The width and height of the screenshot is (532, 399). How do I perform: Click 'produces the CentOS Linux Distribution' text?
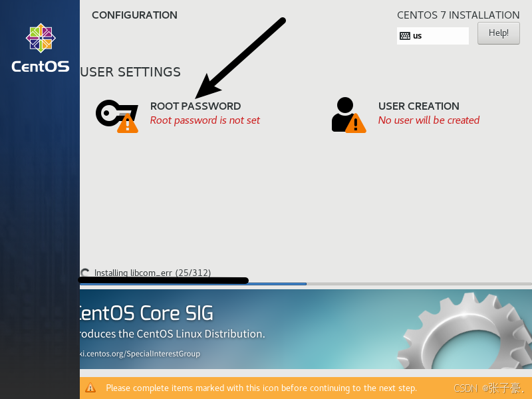pos(172,334)
